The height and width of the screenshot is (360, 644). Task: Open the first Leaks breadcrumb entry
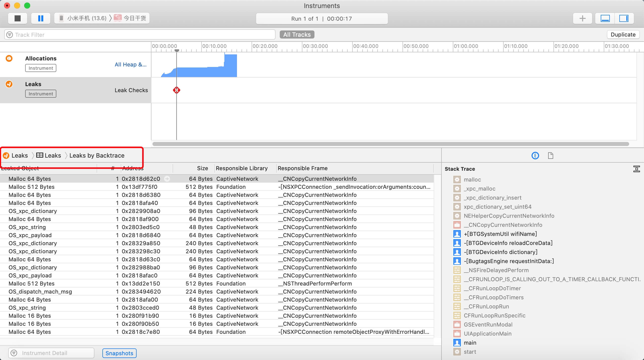[20, 155]
